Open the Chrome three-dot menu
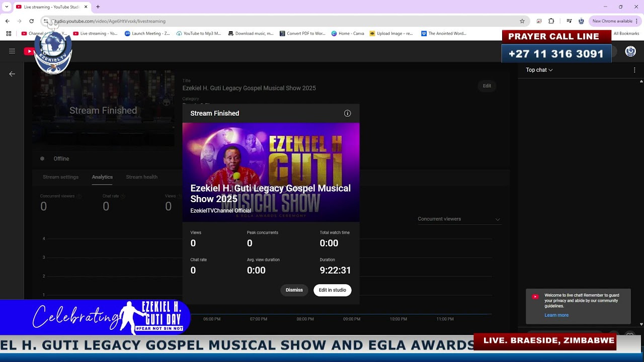The width and height of the screenshot is (644, 362). 636,21
